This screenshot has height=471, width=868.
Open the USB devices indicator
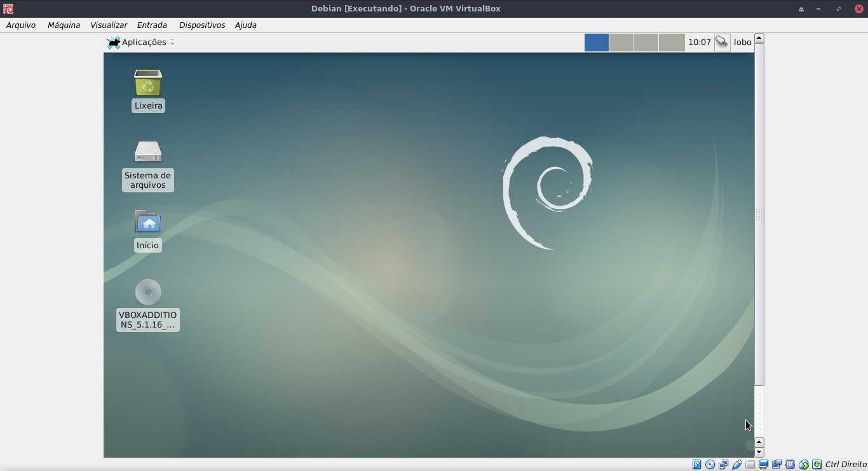point(737,465)
